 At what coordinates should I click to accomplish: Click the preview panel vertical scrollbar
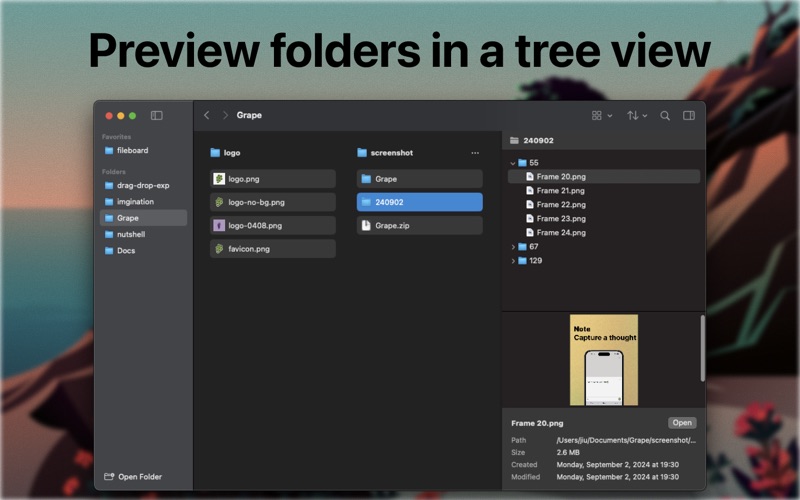(x=703, y=348)
